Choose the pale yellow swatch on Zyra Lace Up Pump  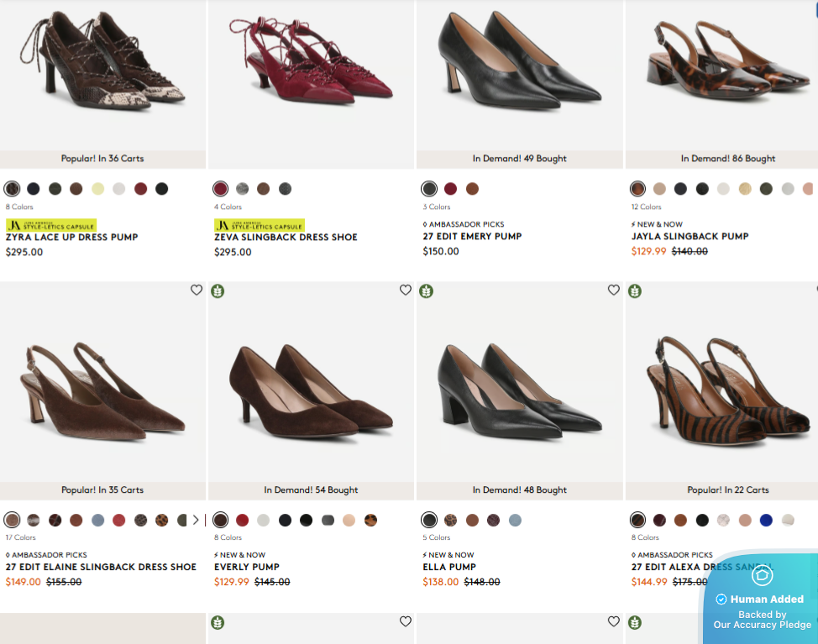tap(98, 189)
